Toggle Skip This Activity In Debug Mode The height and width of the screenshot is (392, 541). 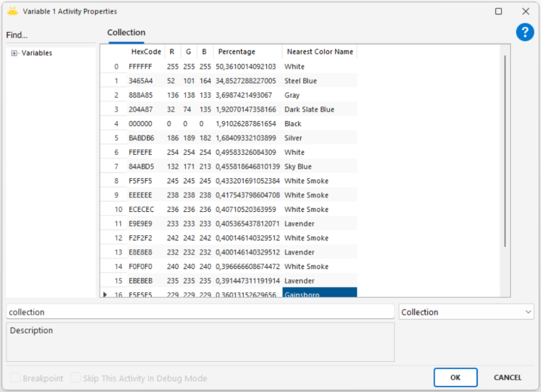(76, 378)
